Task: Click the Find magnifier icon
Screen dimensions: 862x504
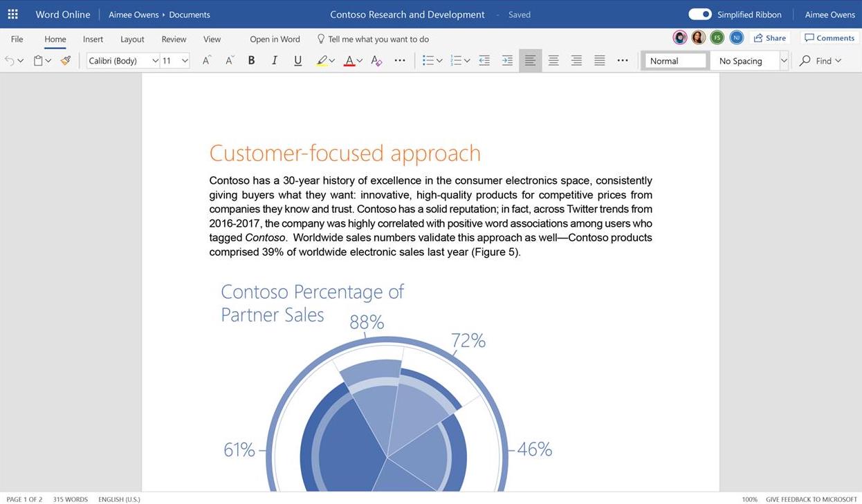Action: (x=805, y=61)
